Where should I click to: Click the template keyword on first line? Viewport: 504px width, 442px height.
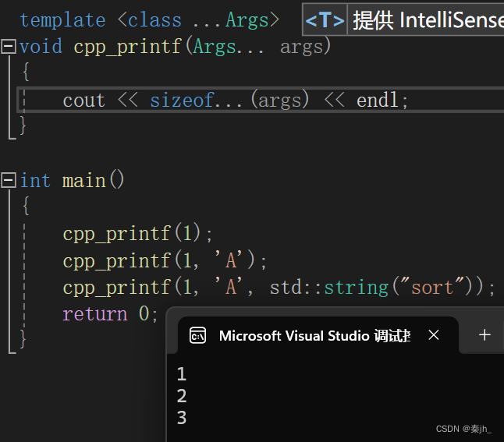click(x=62, y=20)
